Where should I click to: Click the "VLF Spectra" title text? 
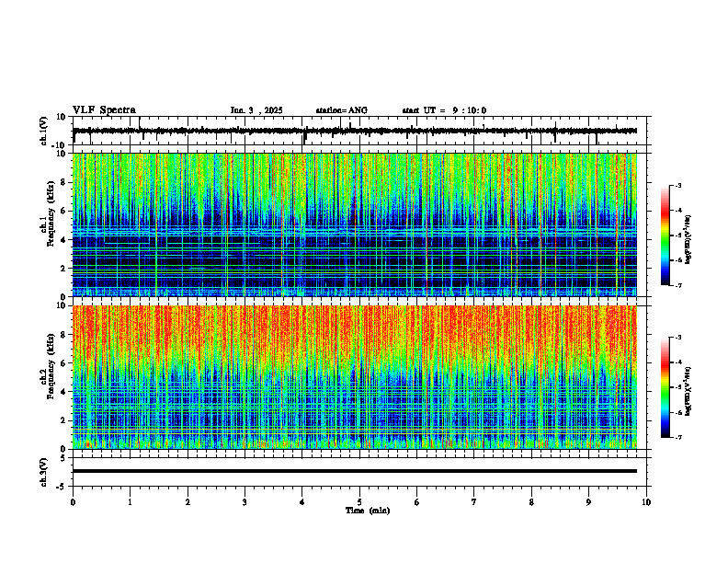(x=104, y=110)
